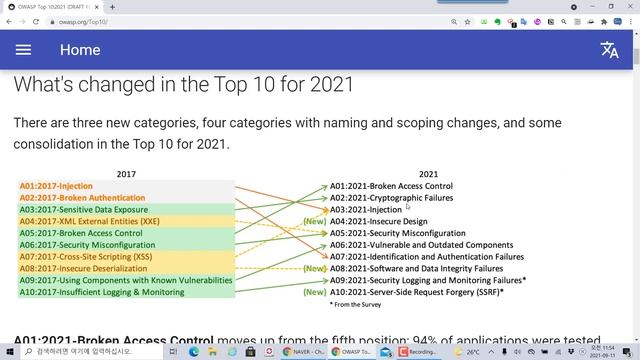Open the Windows Start menu
This screenshot has height=360, width=640.
tap(10, 351)
